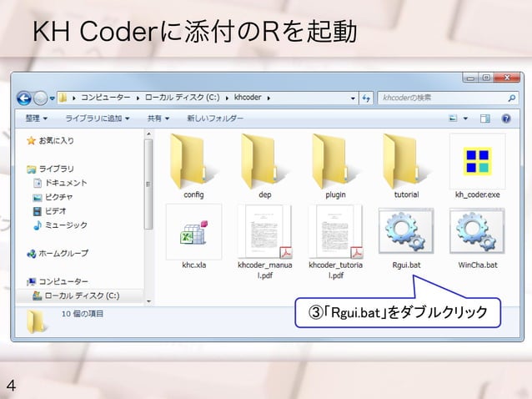Screen dimensions: 532x399
Task: Click the blue back navigation arrow
Action: 24,98
